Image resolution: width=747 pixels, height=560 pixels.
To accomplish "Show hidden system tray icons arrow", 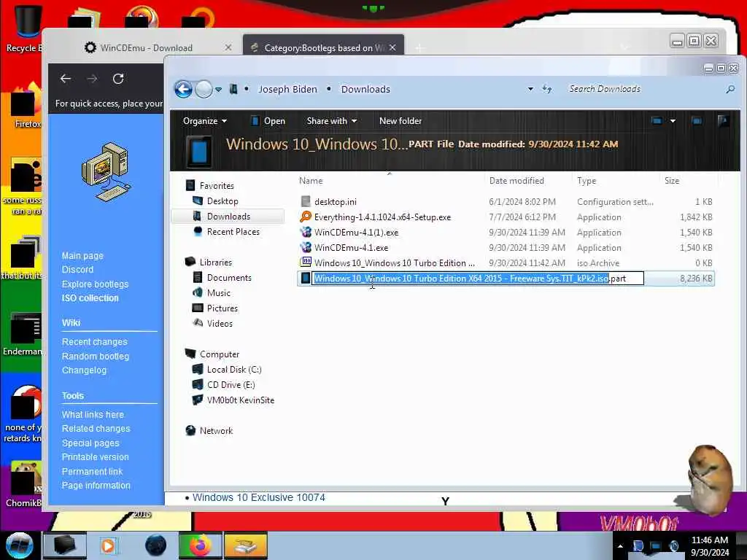I will tap(620, 546).
